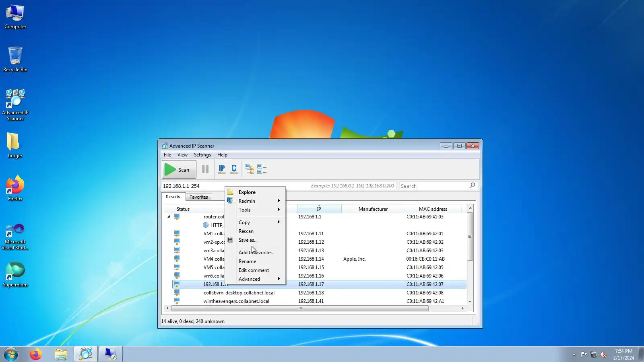This screenshot has height=362, width=644.
Task: Click the computer icon in the 192.168.1.14 row
Action: 177,259
